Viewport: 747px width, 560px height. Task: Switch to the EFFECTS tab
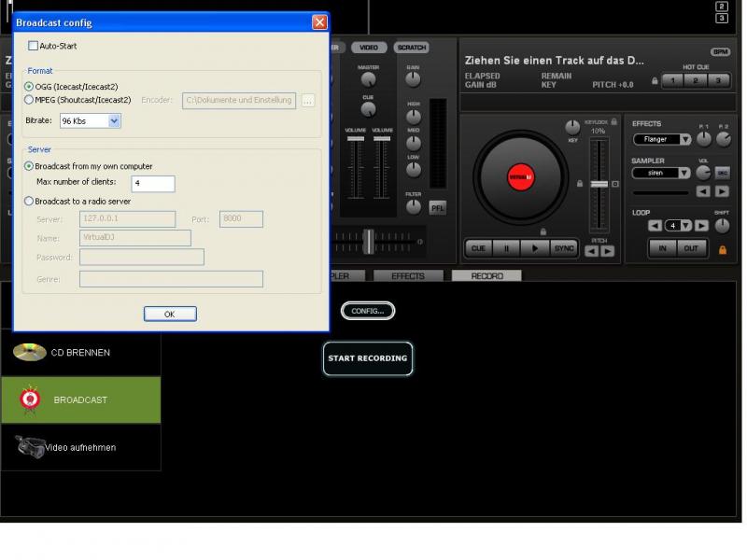(x=408, y=276)
